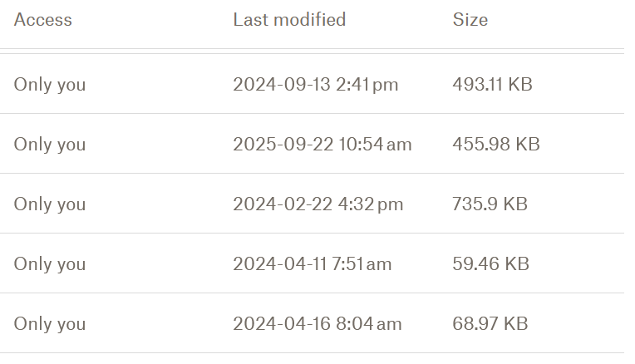Screen dimensions: 635x364
Task: Click the 493.11 KB size cell
Action: click(x=492, y=85)
